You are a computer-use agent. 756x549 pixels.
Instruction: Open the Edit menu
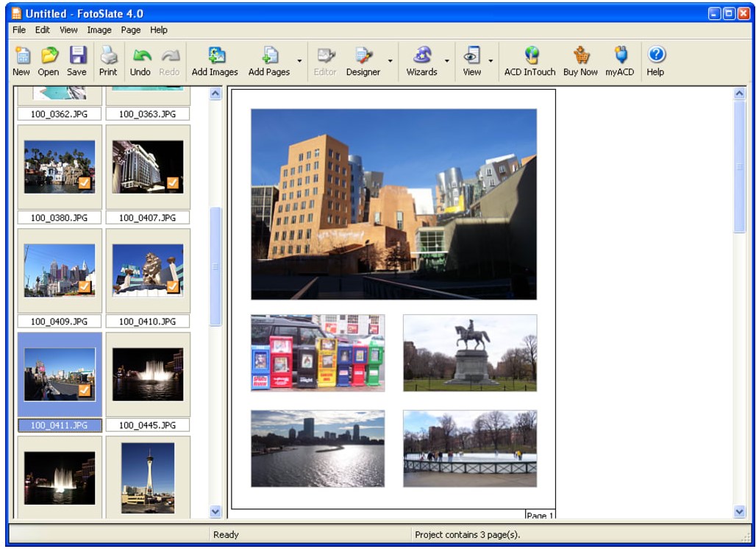pos(43,30)
